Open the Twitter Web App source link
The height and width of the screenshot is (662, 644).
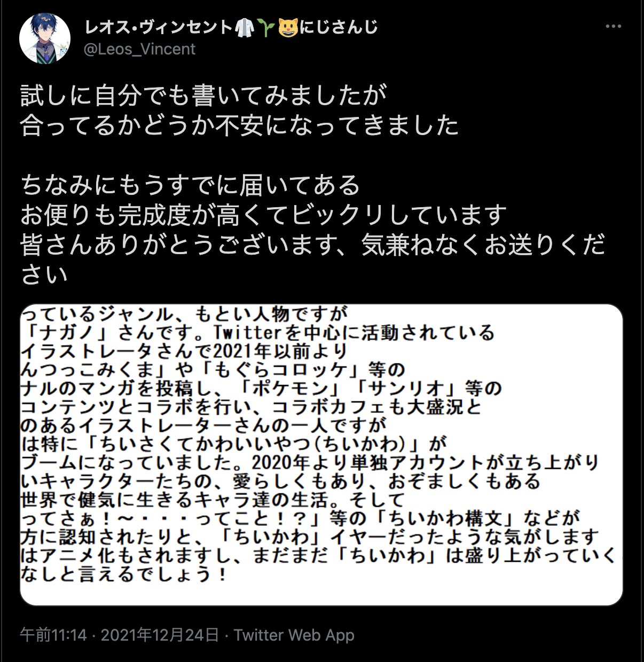tap(294, 635)
